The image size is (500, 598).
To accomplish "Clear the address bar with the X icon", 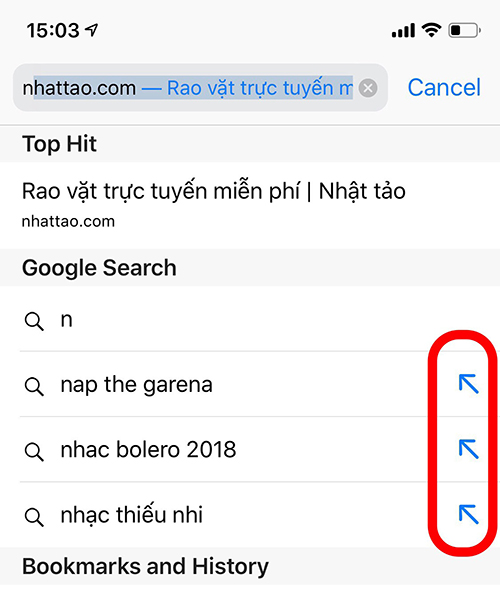I will (x=368, y=88).
